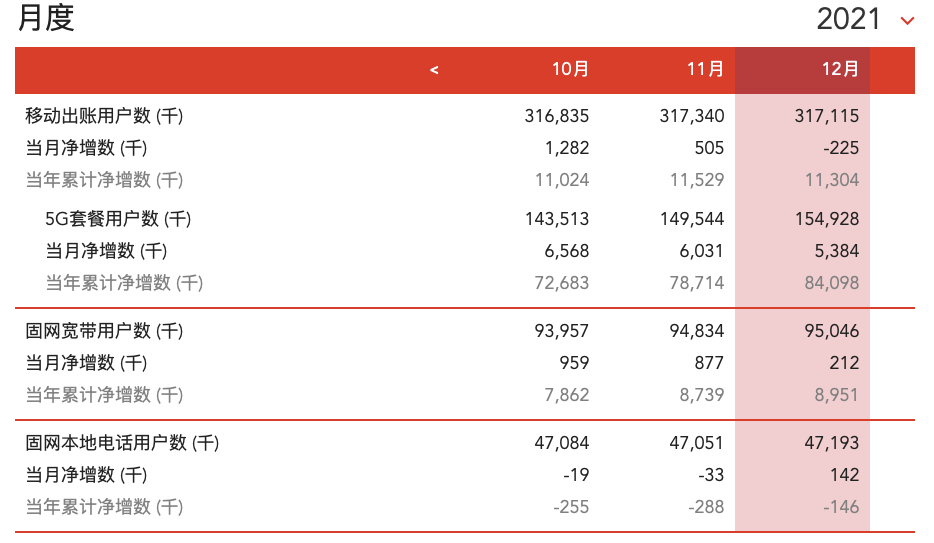The width and height of the screenshot is (934, 543).
Task: Select the 11月 column header
Action: (705, 70)
